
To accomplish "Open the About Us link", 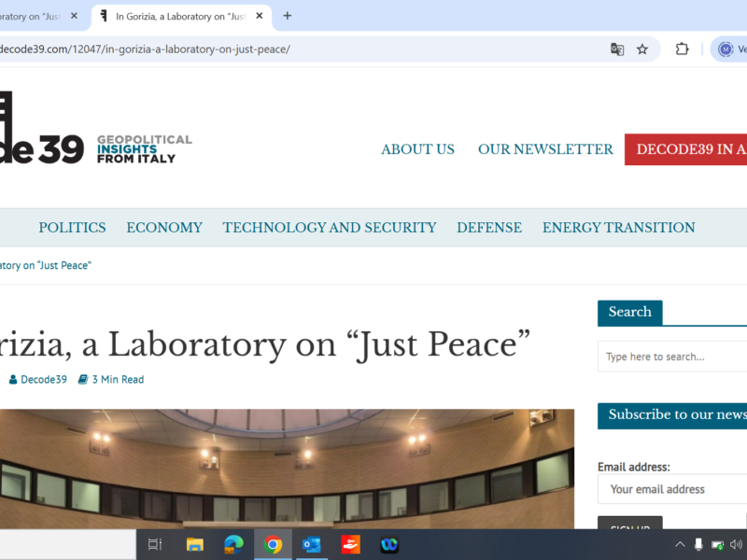I will 417,149.
